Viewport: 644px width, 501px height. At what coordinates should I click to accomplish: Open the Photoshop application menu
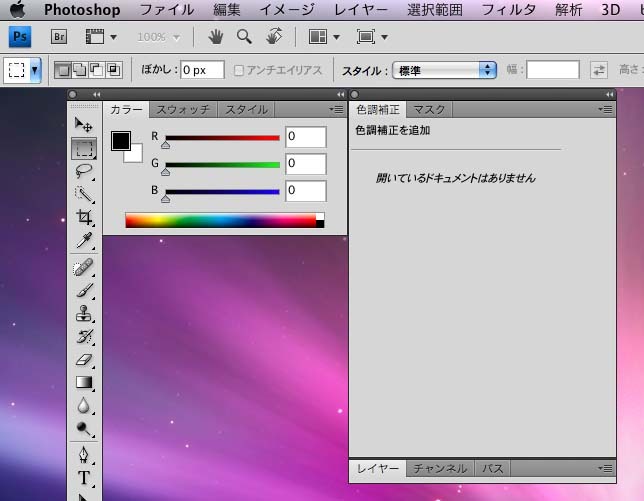pyautogui.click(x=82, y=10)
